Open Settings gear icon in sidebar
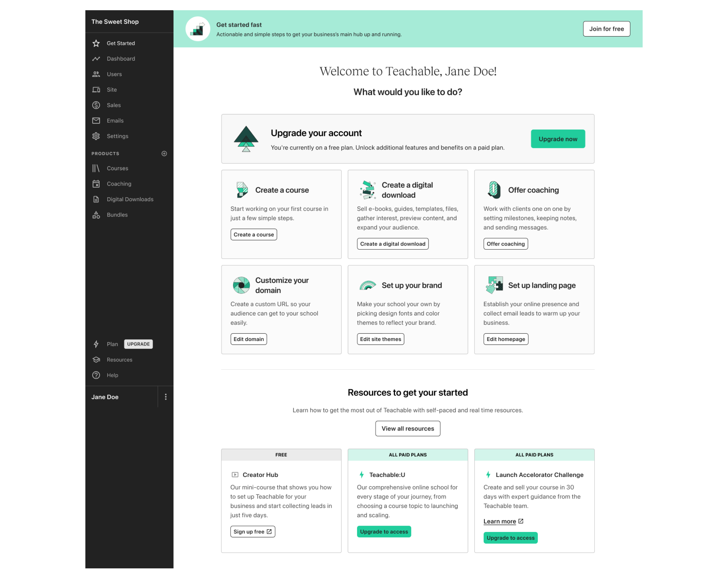This screenshot has height=578, width=728. 96,136
